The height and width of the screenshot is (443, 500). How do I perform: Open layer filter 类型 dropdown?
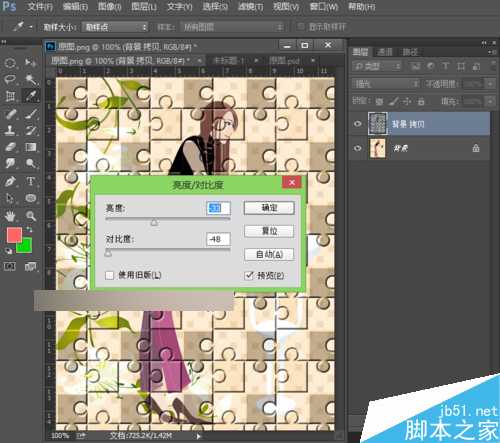click(x=378, y=66)
